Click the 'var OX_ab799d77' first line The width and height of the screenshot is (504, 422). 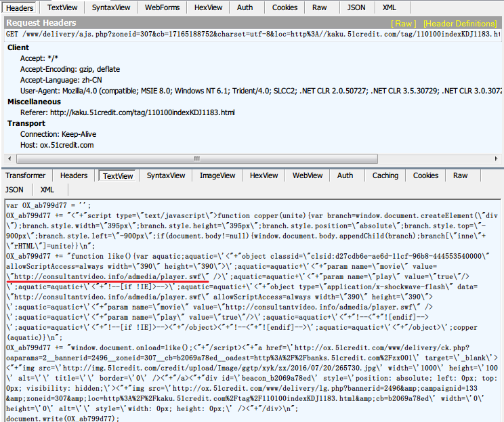click(x=49, y=205)
